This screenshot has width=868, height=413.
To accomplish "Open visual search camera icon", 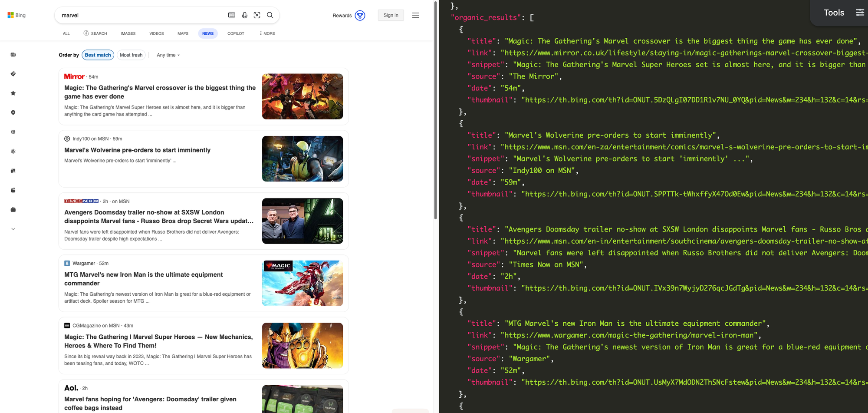I will click(257, 15).
